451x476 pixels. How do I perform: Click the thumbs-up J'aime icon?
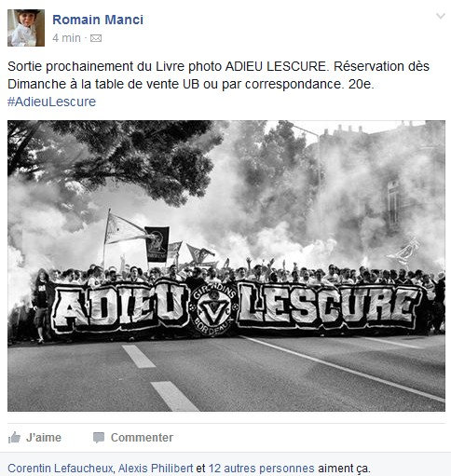pos(14,438)
